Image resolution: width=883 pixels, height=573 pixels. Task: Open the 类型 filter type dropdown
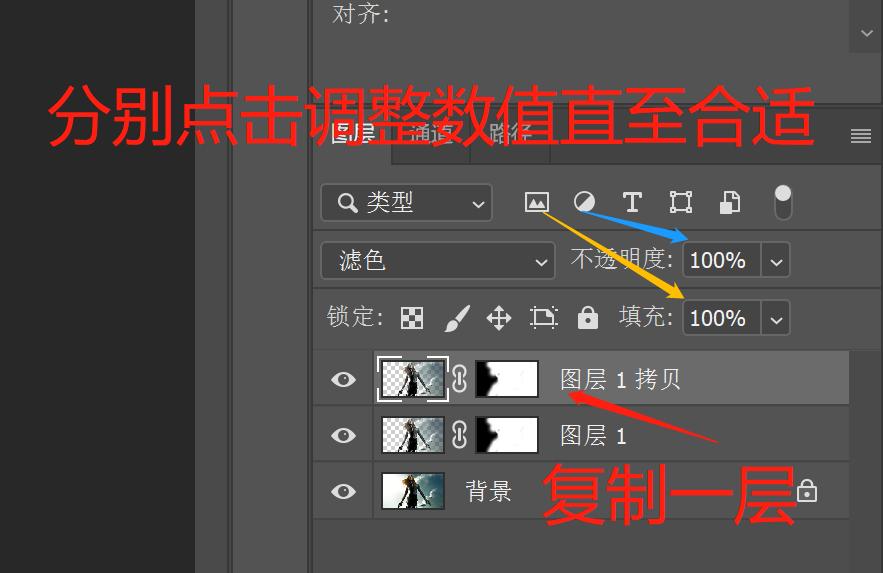(406, 202)
